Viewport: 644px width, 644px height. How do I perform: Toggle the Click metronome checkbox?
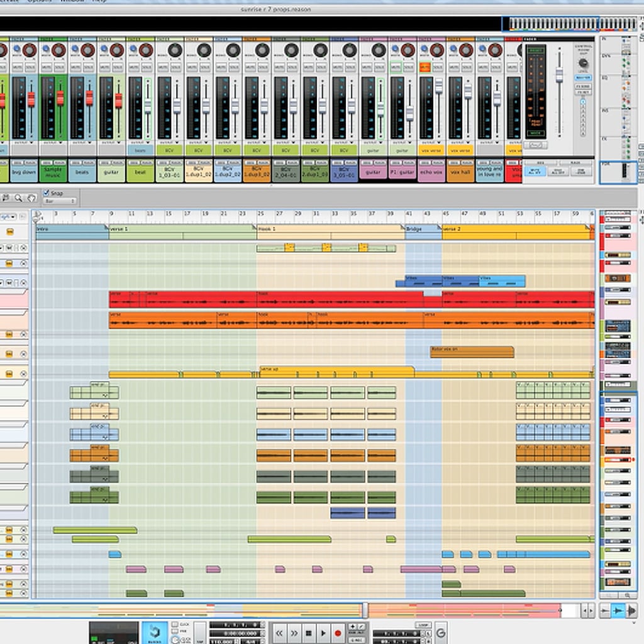pyautogui.click(x=175, y=625)
